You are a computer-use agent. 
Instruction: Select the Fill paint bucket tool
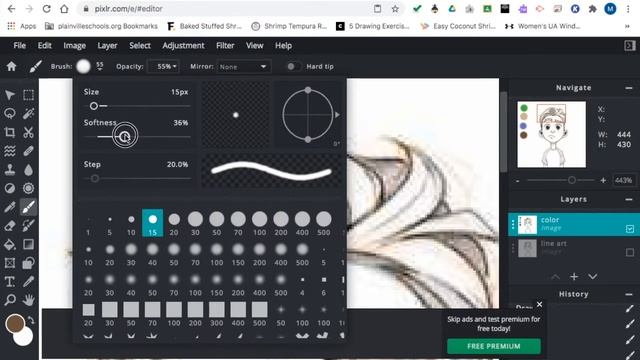10,244
